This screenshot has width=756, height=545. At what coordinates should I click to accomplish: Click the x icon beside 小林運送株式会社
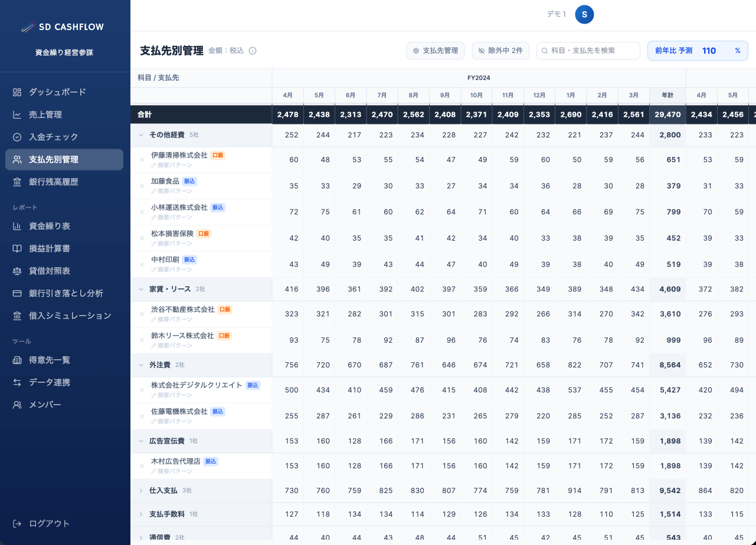click(x=142, y=212)
